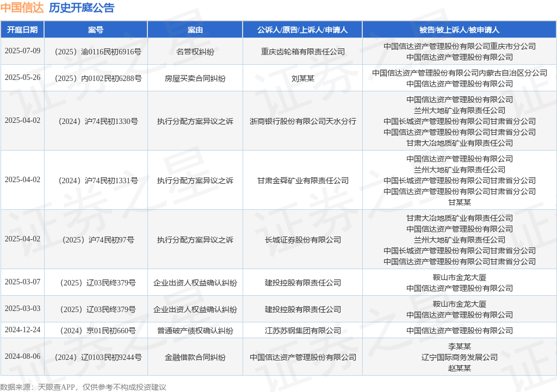This screenshot has height=392, width=557.
Task: Click cause cell 名誉权纠纷
Action: pyautogui.click(x=195, y=52)
